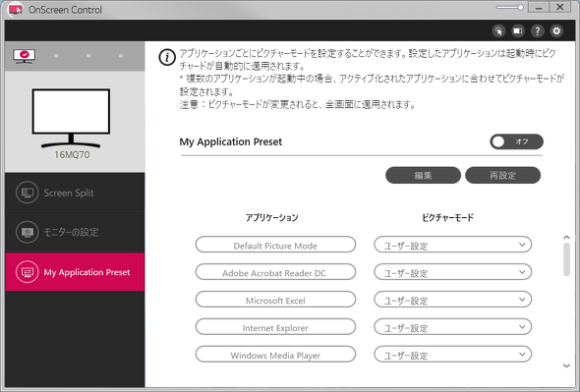Click the mouse cursor icon in top toolbar

tap(498, 30)
